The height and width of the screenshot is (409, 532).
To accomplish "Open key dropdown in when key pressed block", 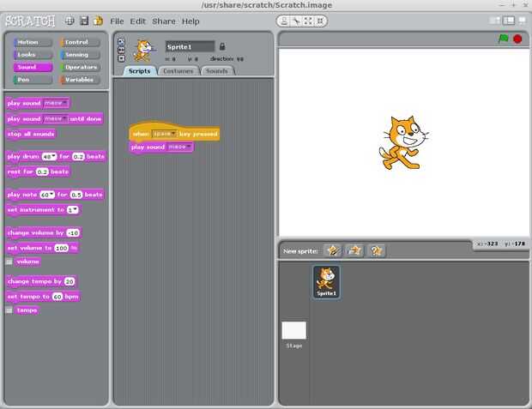I will point(164,134).
